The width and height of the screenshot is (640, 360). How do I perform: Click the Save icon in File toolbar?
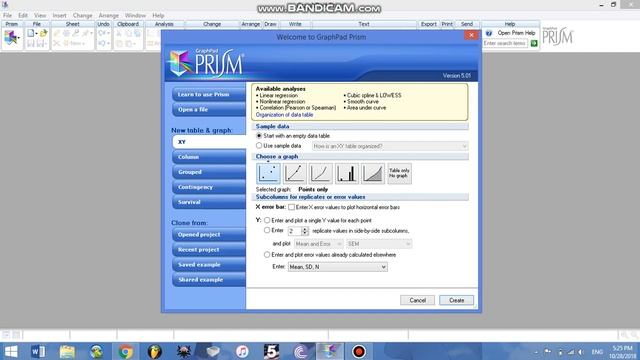tap(31, 43)
